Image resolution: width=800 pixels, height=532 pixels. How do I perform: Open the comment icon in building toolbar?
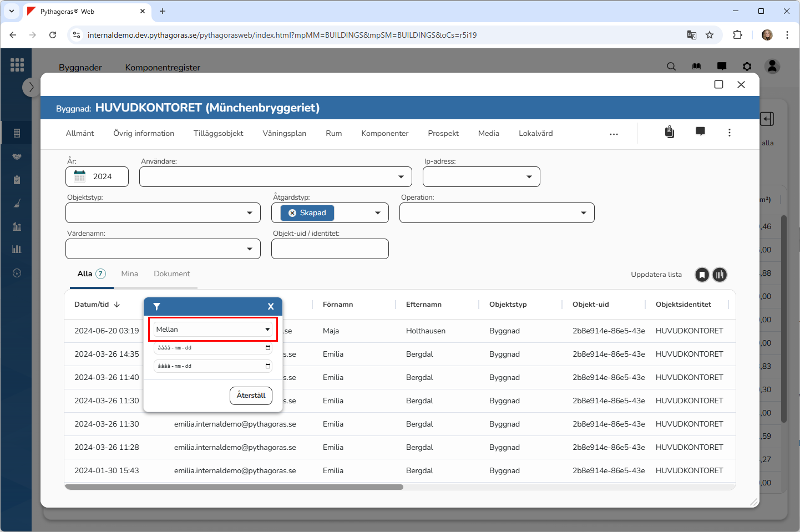(700, 131)
